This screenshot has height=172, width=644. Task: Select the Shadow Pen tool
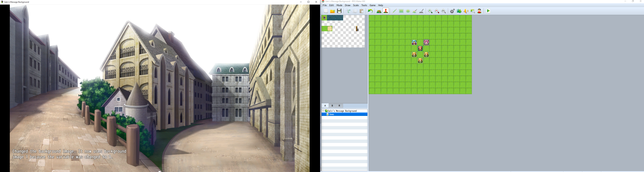421,11
